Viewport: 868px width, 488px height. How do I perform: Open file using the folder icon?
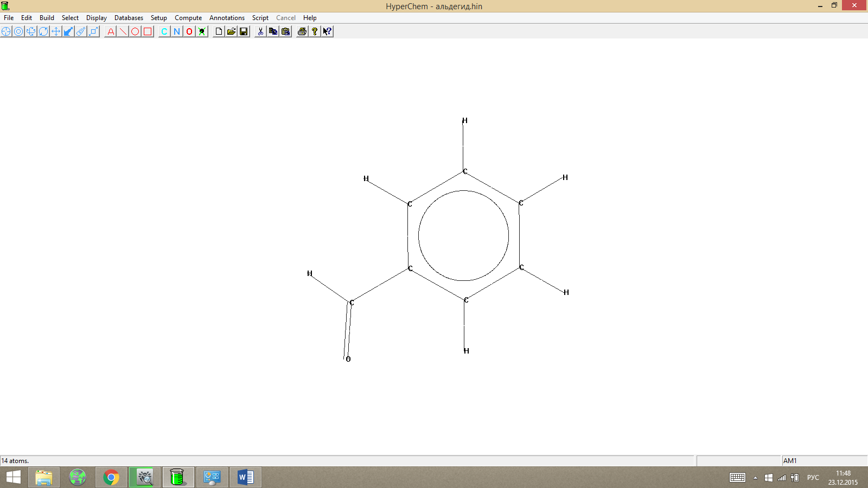(231, 31)
